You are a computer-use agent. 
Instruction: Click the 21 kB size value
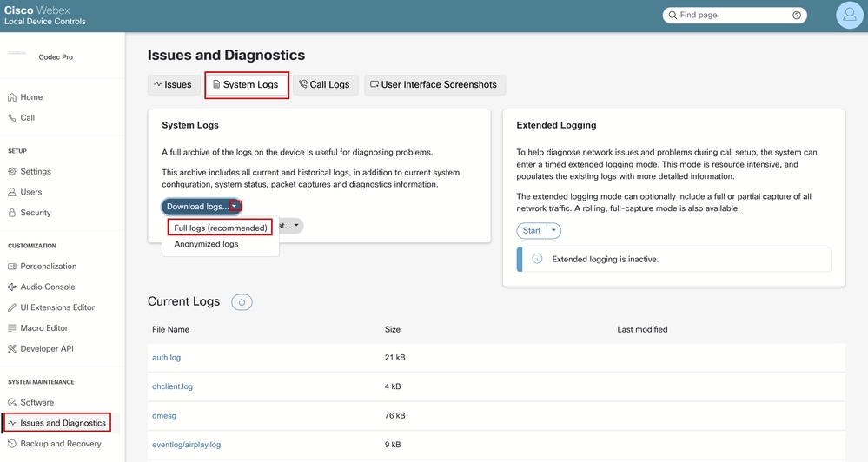[394, 358]
